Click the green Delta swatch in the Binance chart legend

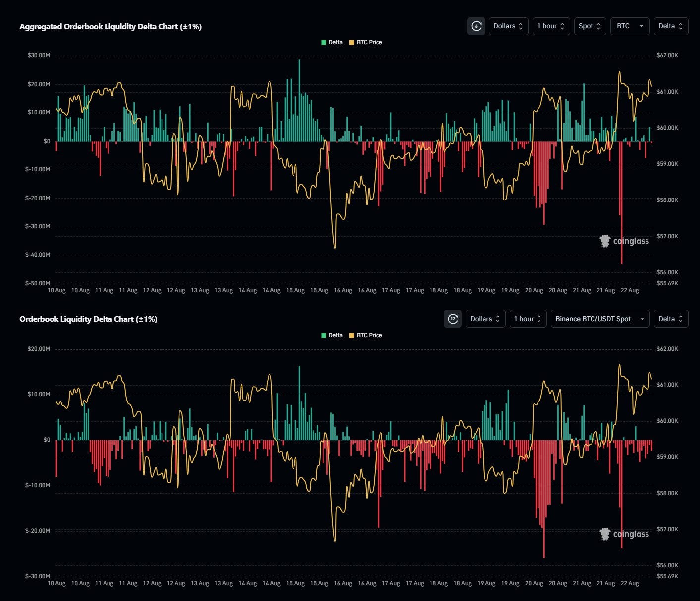(x=324, y=335)
